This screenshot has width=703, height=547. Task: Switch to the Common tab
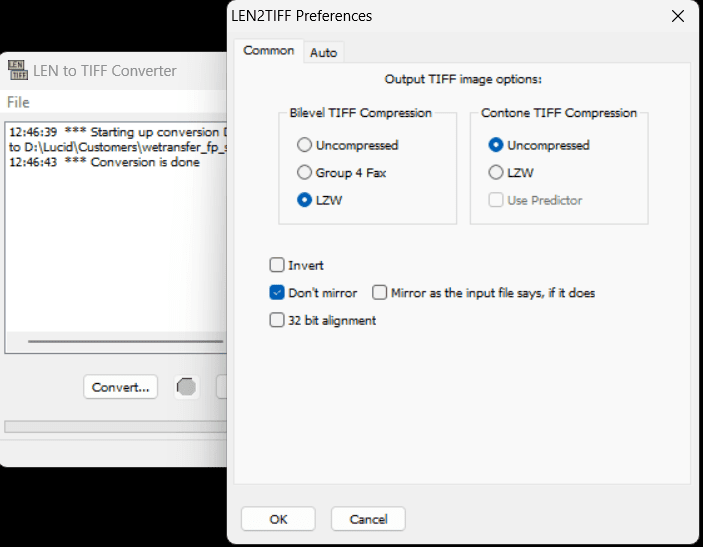click(x=269, y=50)
